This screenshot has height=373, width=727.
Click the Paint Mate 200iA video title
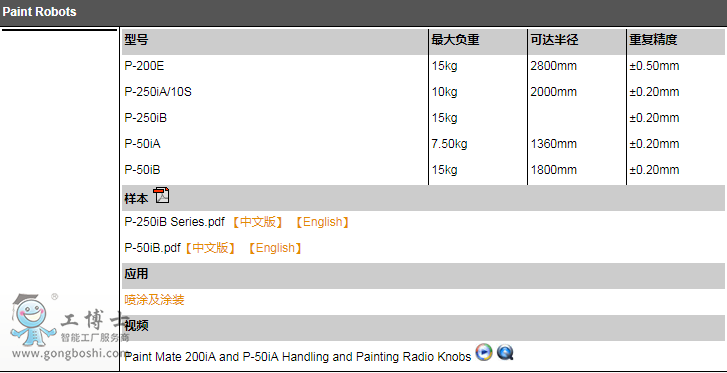pyautogui.click(x=298, y=357)
